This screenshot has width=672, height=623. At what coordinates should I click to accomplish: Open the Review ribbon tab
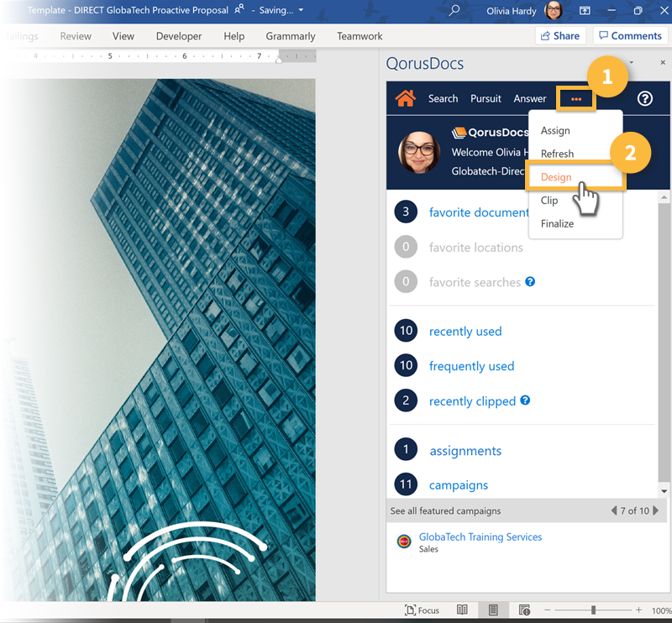pyautogui.click(x=76, y=36)
